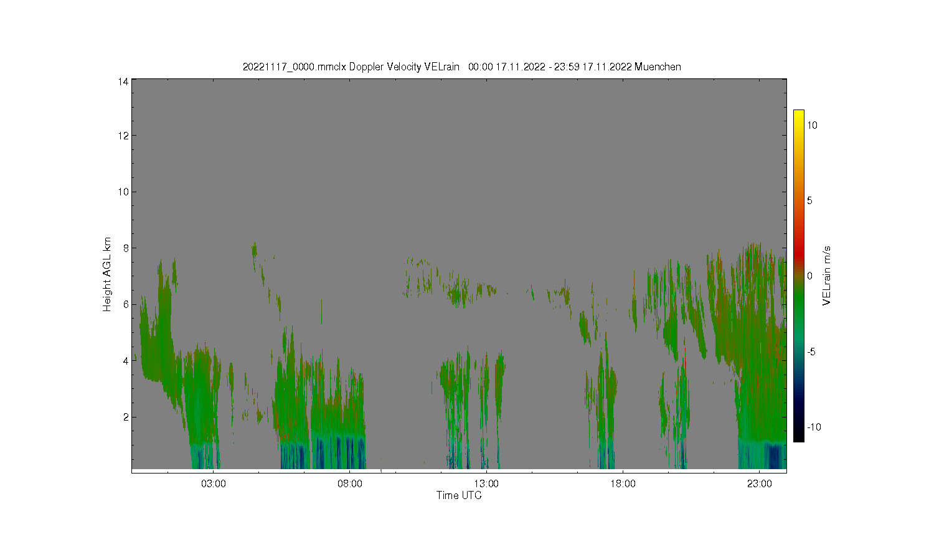Click the 'Time UTC' axis label
Image resolution: width=934 pixels, height=560 pixels.
[459, 495]
